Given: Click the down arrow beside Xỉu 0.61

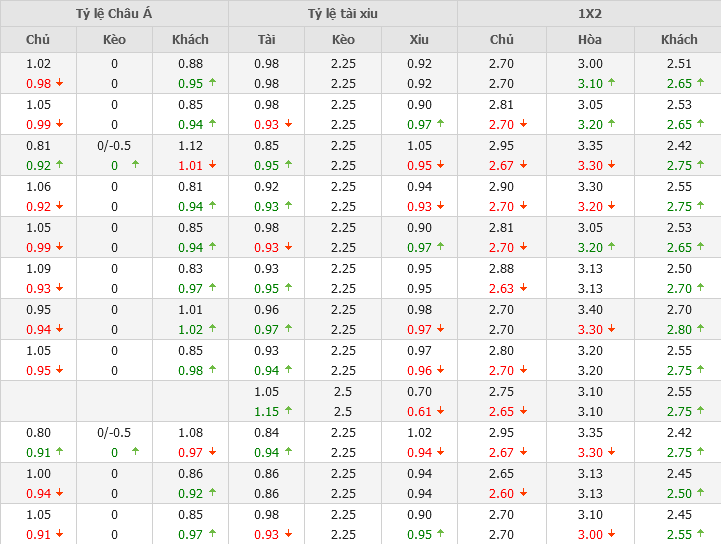Looking at the screenshot, I should 440,411.
